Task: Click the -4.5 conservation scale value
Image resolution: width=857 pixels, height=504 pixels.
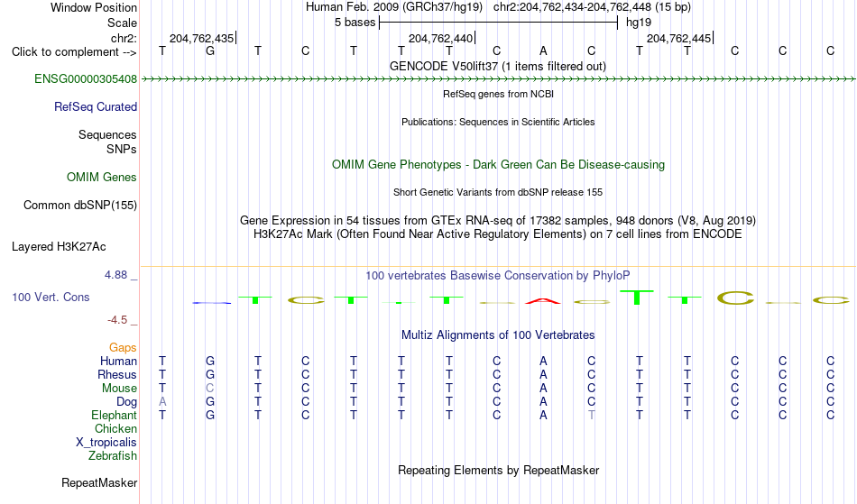Action: tap(117, 320)
